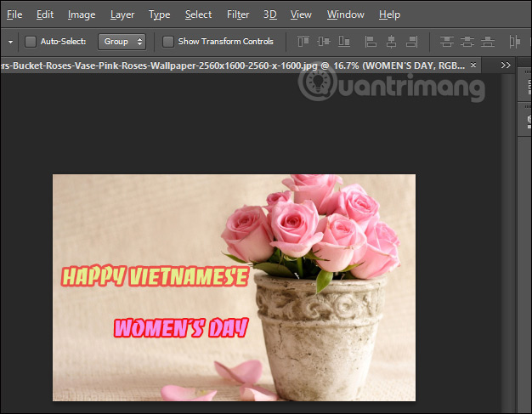532x414 pixels.
Task: Open the 3D menu
Action: click(269, 14)
